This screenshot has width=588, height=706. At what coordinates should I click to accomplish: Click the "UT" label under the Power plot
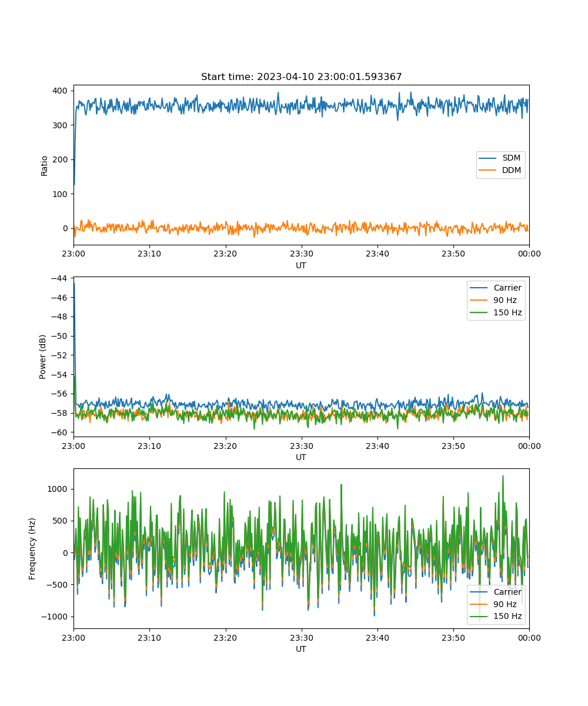301,457
